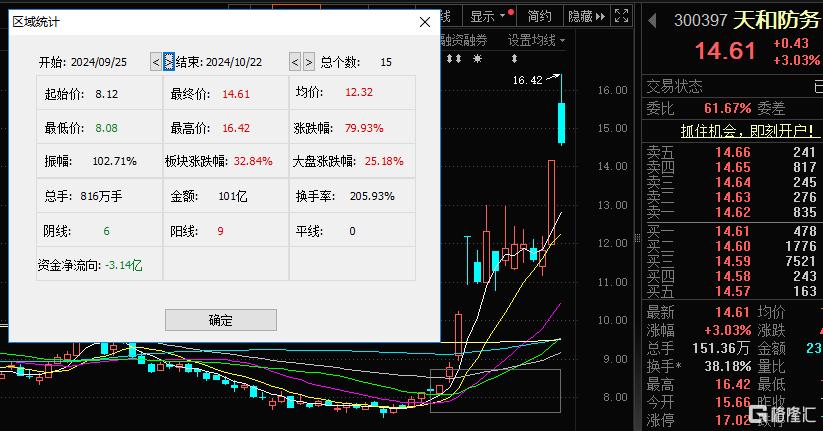Click the 交易状态 row label
The width and height of the screenshot is (823, 431).
[x=674, y=86]
